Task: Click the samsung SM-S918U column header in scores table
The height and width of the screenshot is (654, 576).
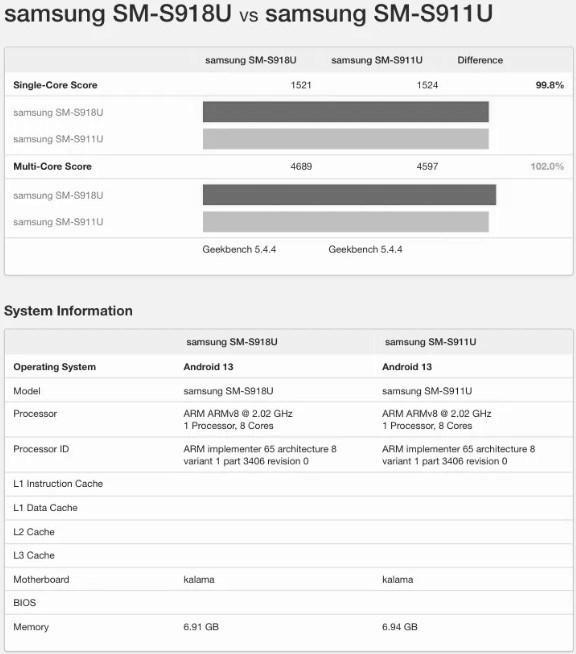Action: click(x=251, y=60)
